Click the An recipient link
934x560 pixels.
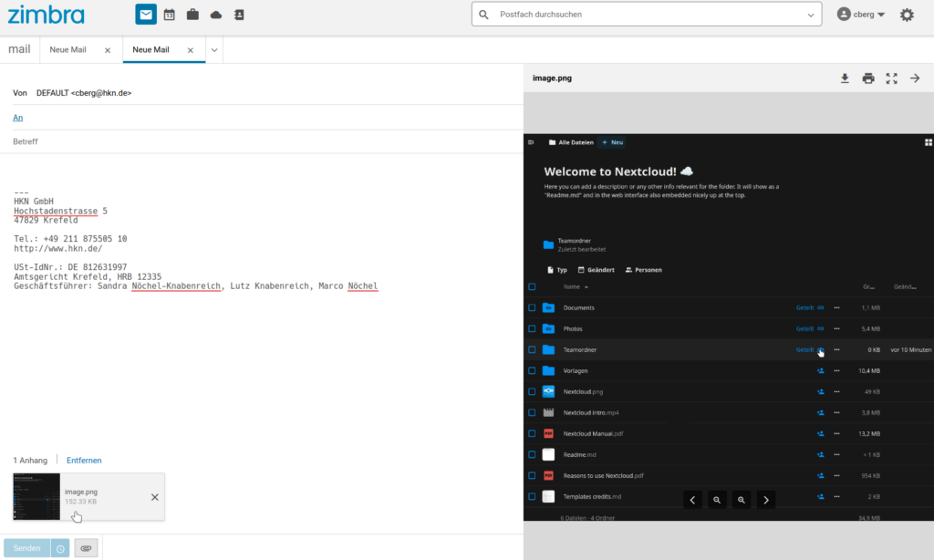coord(17,118)
